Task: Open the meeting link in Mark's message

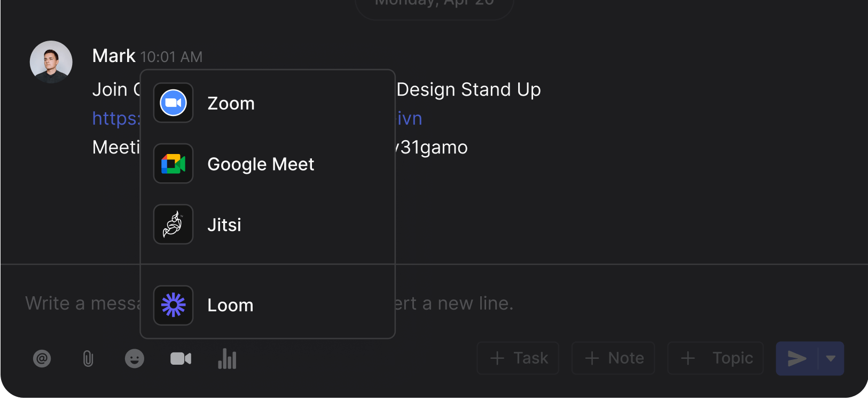Action: coord(115,118)
